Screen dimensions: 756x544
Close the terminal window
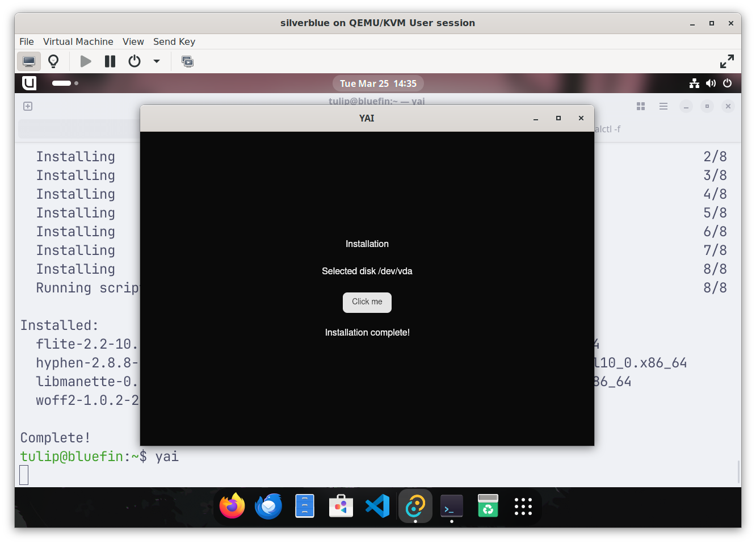(x=728, y=106)
